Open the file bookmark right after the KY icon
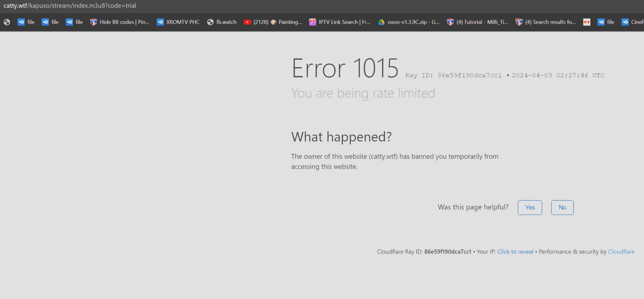 coord(606,22)
